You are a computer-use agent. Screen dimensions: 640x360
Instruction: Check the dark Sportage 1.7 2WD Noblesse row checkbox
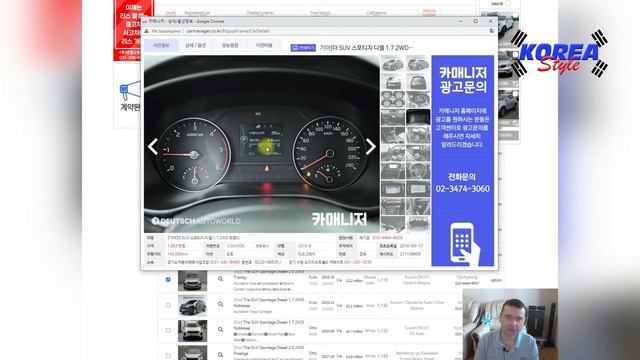coord(168,305)
